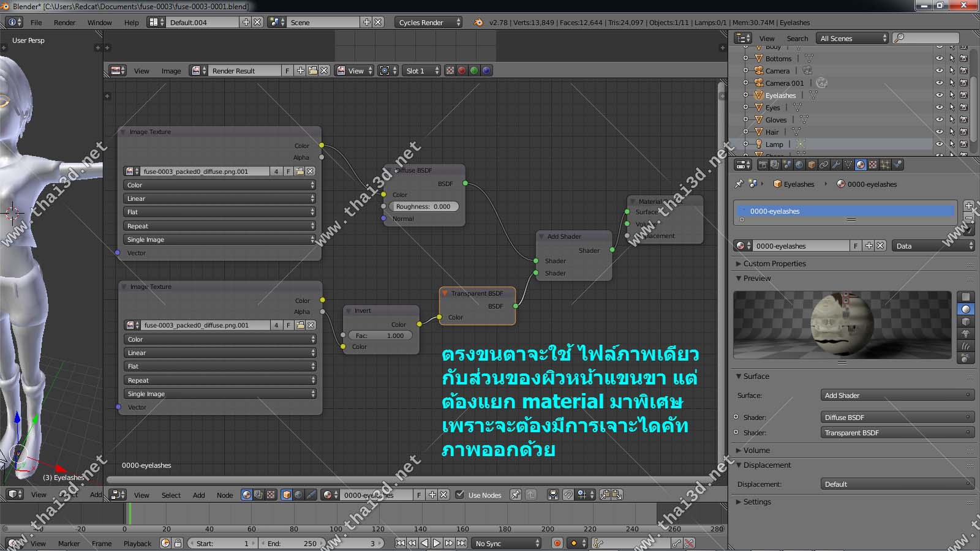Open the Mesh Data properties tab
This screenshot has height=551, width=980.
[x=848, y=165]
